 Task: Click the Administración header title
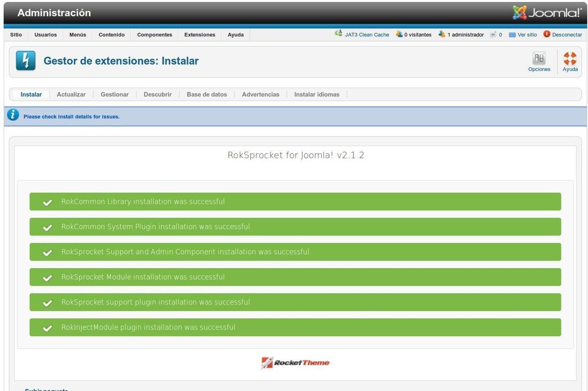point(54,13)
